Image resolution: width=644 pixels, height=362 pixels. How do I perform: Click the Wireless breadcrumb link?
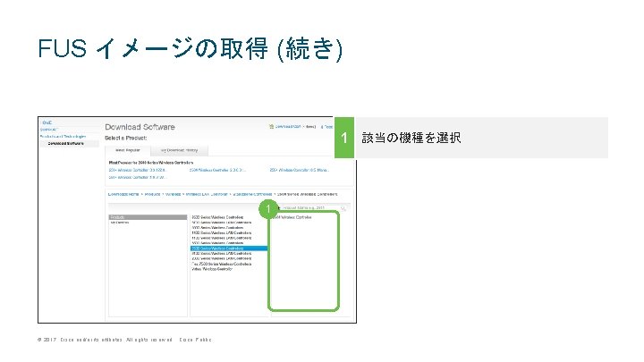tap(173, 194)
